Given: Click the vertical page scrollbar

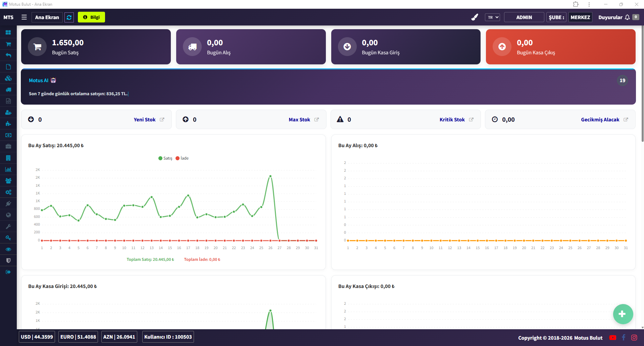Looking at the screenshot, I should point(642,84).
